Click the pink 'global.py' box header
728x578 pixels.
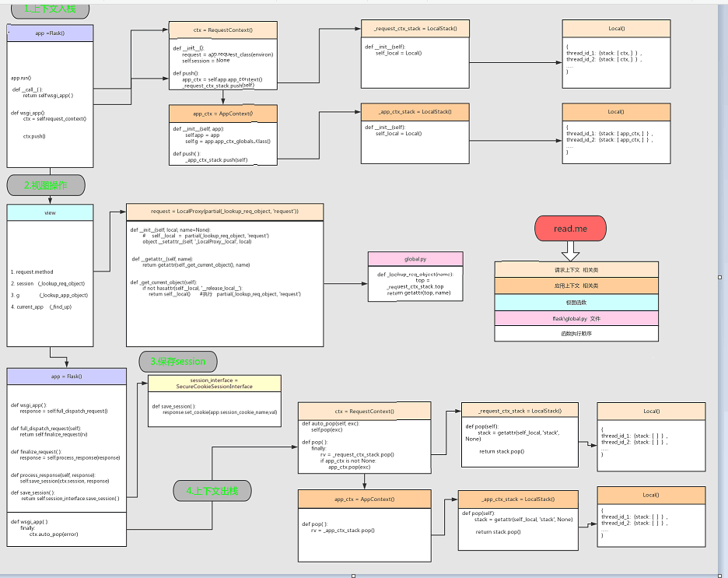[415, 259]
